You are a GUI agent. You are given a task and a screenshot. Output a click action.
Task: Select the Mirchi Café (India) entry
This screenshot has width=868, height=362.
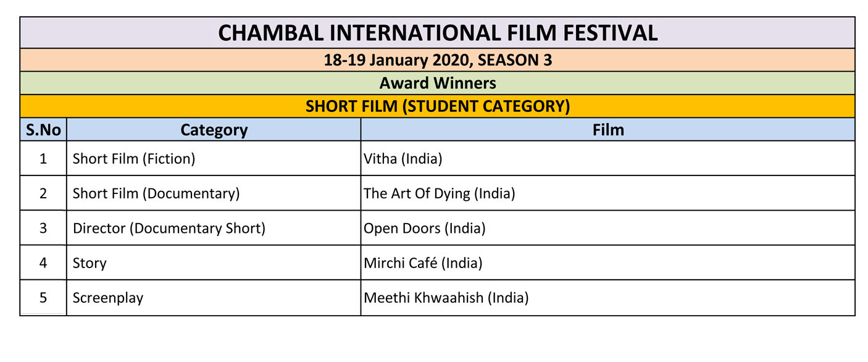(x=608, y=263)
